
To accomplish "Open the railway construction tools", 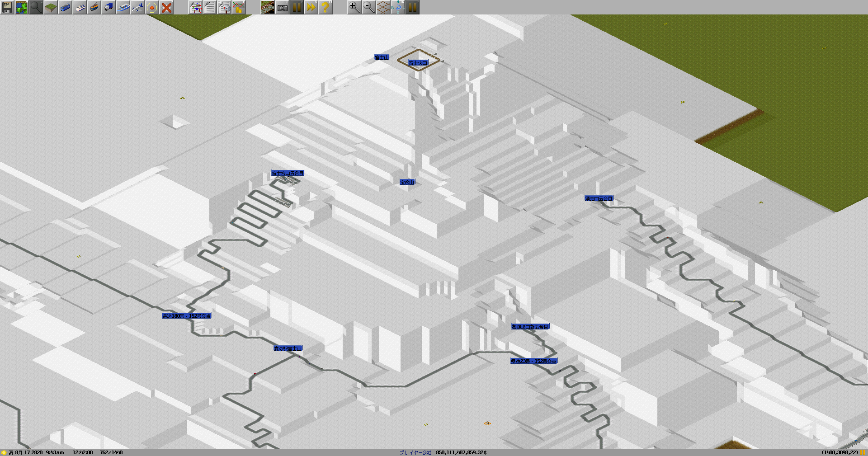I will click(x=65, y=7).
